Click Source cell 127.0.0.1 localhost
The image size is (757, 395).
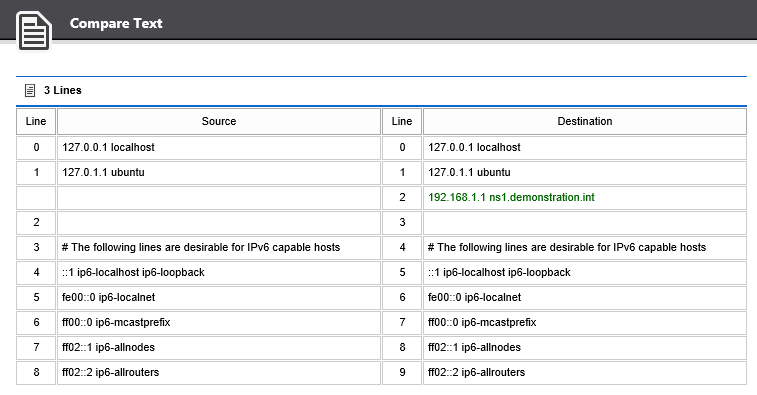[x=219, y=147]
